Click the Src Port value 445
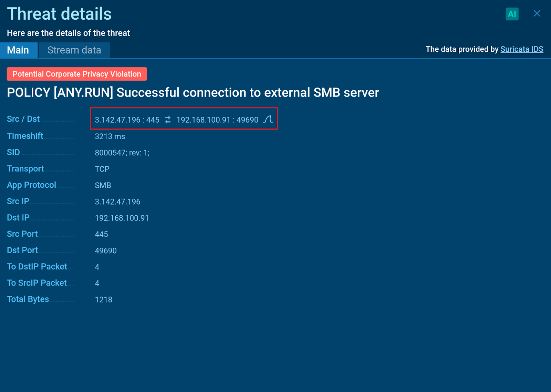551x392 pixels. [101, 234]
